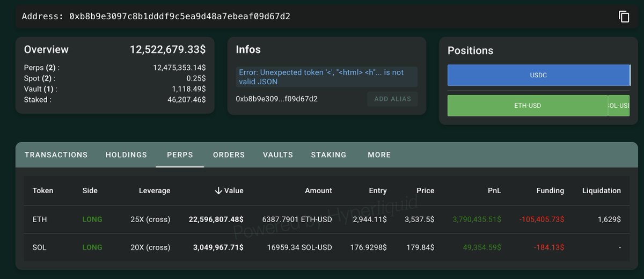644x279 pixels.
Task: Click the ADD ALIAS button
Action: pos(392,99)
